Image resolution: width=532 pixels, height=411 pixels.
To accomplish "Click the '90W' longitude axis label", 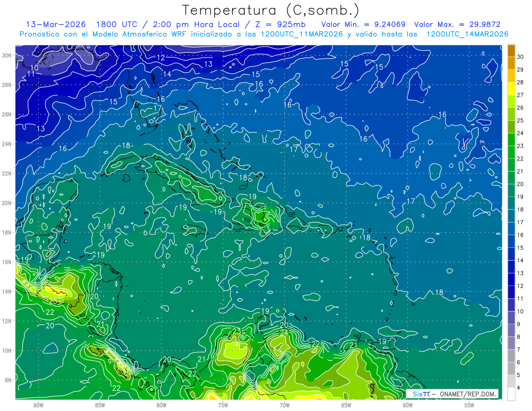I will pyautogui.click(x=38, y=405).
